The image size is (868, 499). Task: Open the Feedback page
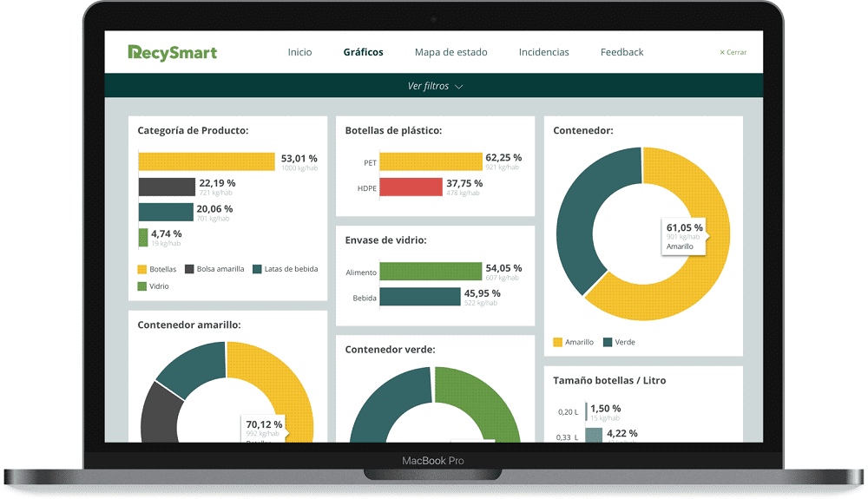pyautogui.click(x=621, y=52)
